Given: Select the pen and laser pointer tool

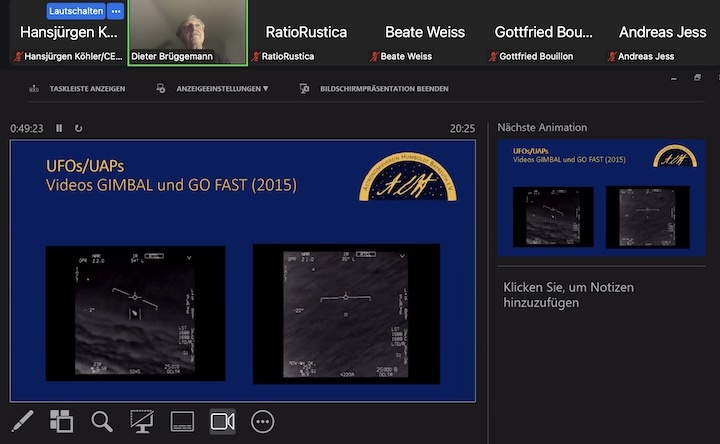Looking at the screenshot, I should pyautogui.click(x=21, y=421).
